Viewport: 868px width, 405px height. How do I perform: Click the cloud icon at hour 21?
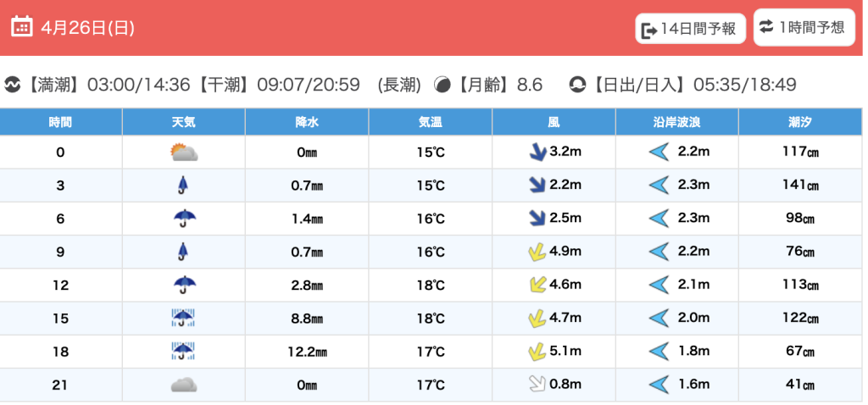[184, 385]
